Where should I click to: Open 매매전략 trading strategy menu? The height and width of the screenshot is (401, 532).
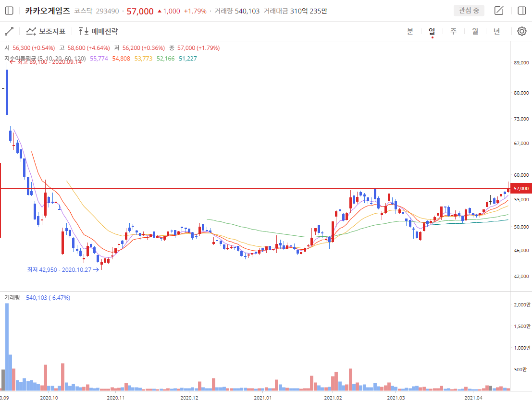point(98,31)
